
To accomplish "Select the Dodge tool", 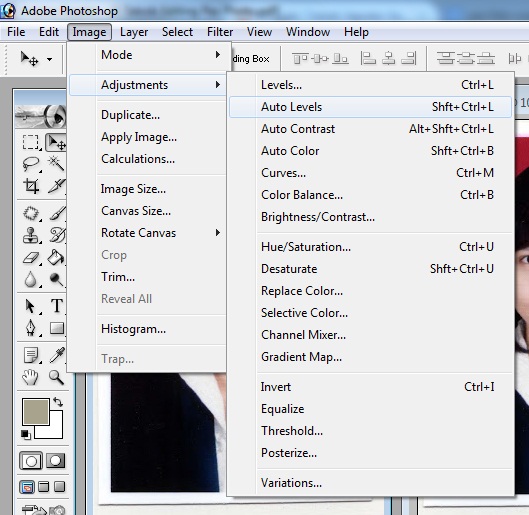I will 56,279.
